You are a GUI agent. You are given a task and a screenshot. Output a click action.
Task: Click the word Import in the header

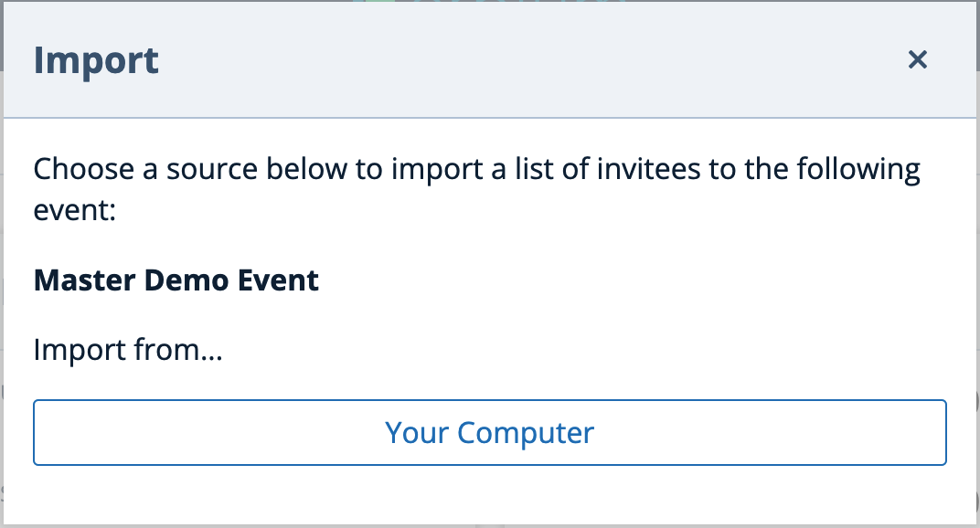96,59
